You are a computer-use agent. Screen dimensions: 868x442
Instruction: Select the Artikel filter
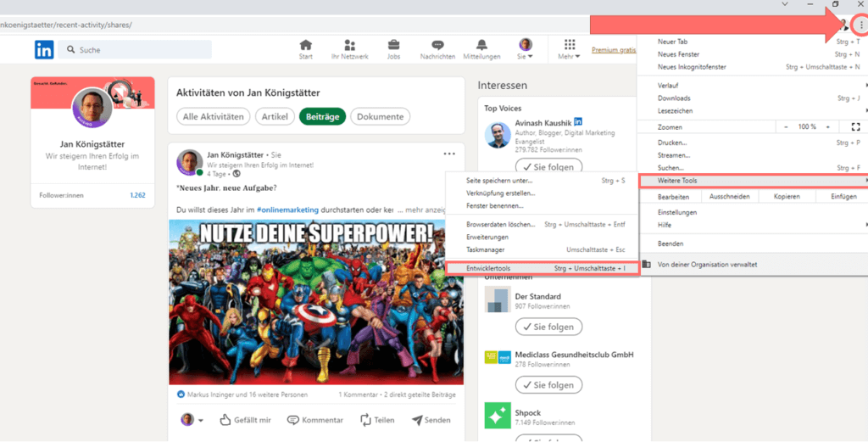275,117
